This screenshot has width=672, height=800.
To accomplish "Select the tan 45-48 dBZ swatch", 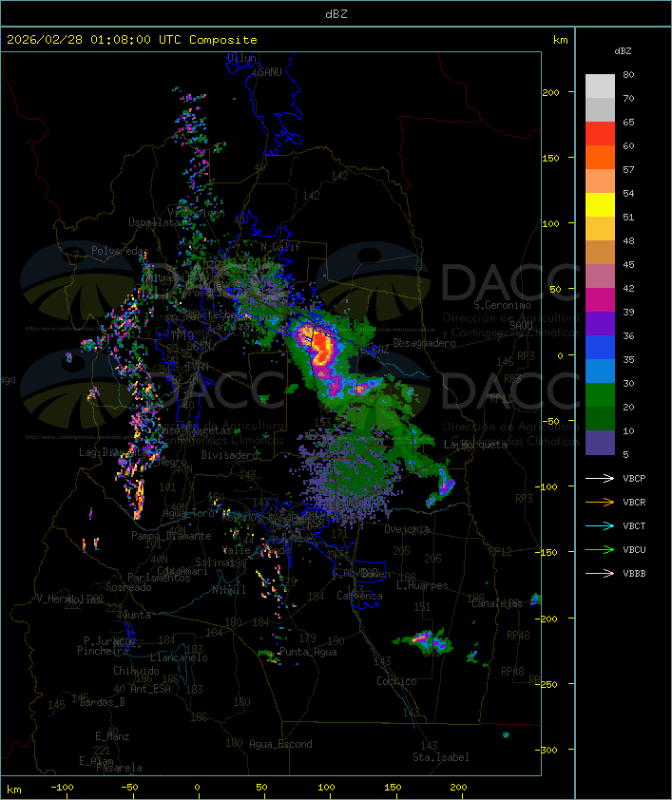I will 600,253.
